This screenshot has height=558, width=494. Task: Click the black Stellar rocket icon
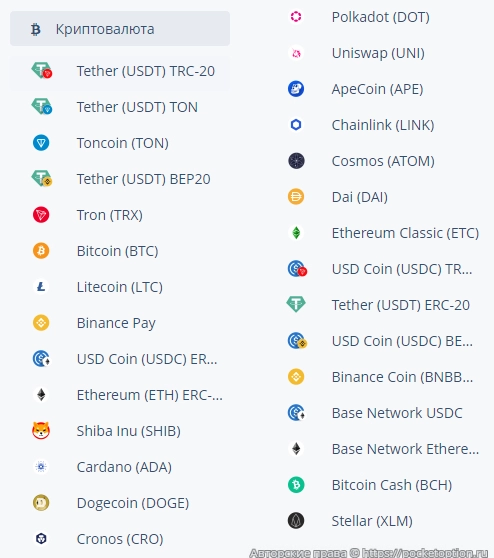[x=296, y=520]
